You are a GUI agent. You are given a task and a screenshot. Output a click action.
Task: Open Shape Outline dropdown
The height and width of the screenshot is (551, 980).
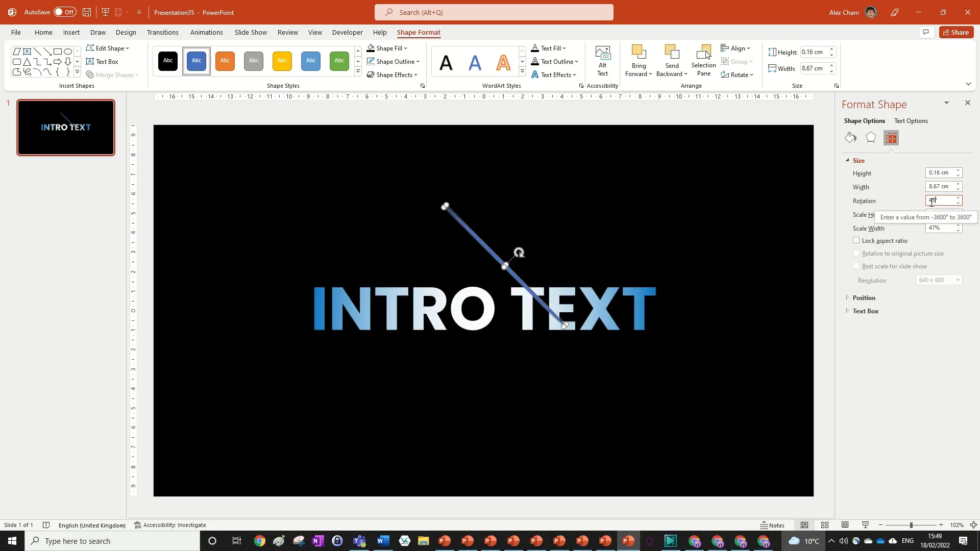(393, 61)
